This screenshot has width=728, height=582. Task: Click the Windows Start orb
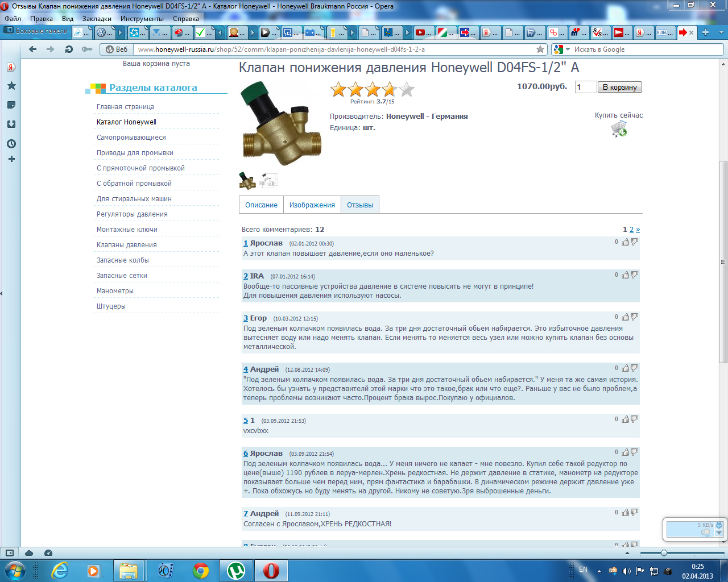tap(15, 570)
